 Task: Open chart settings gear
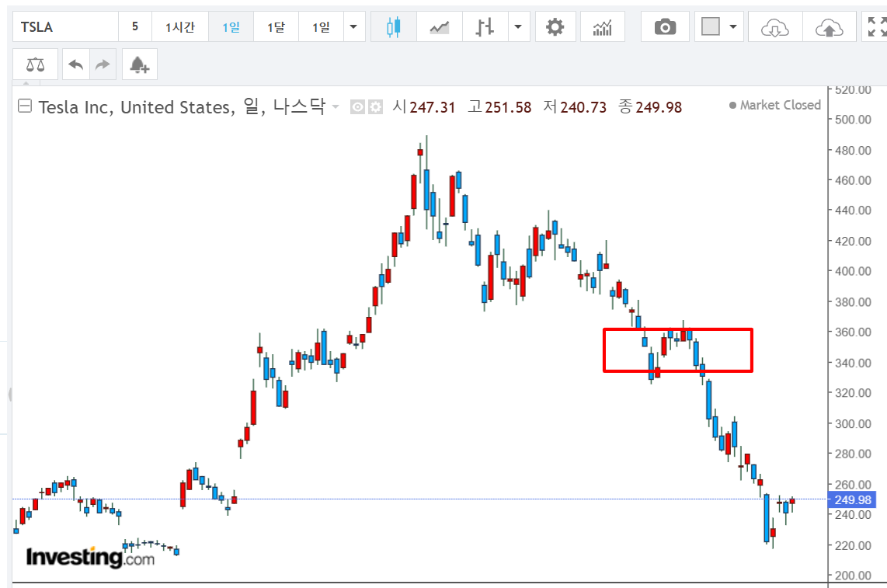pyautogui.click(x=555, y=26)
